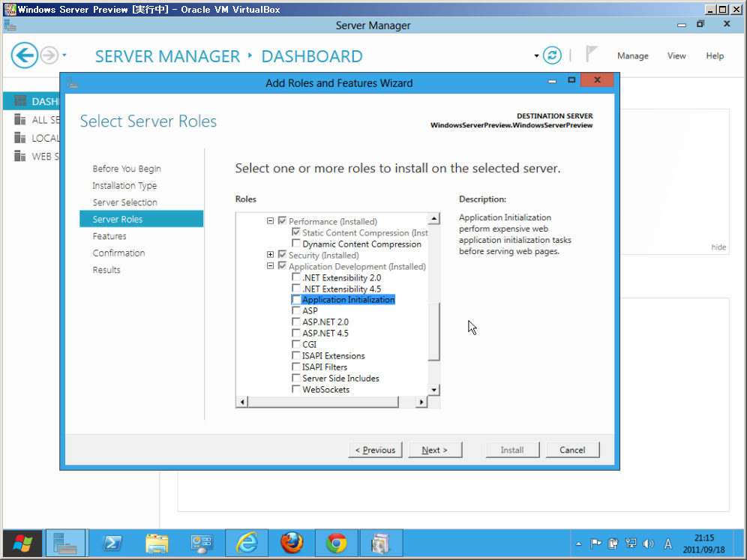Open Google Chrome from the taskbar

pyautogui.click(x=336, y=543)
